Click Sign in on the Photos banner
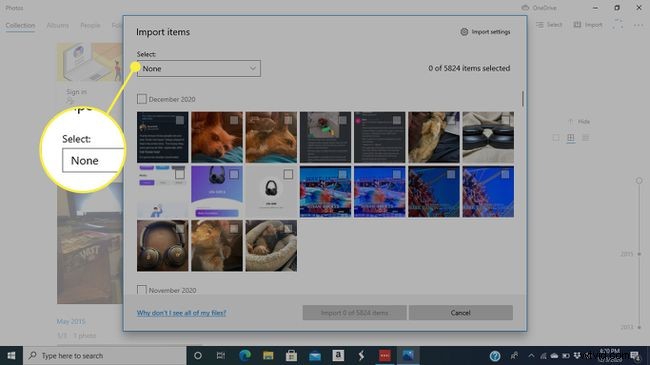Screen dimensions: 650x365 [76, 92]
